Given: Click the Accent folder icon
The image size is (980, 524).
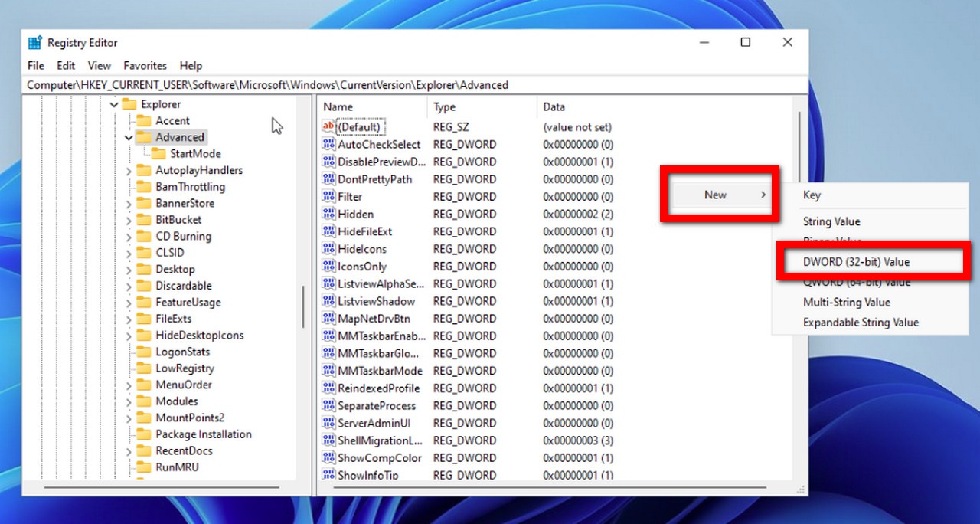Looking at the screenshot, I should (x=143, y=121).
